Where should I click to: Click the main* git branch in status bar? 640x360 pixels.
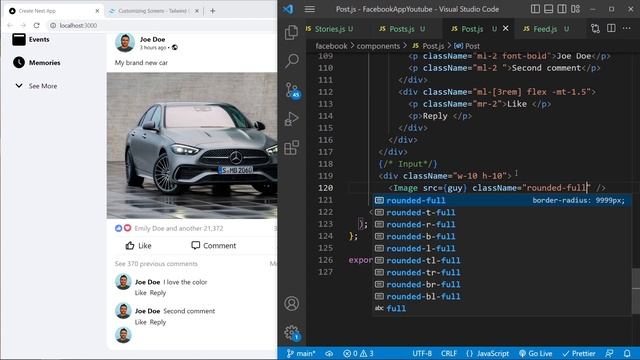(301, 353)
